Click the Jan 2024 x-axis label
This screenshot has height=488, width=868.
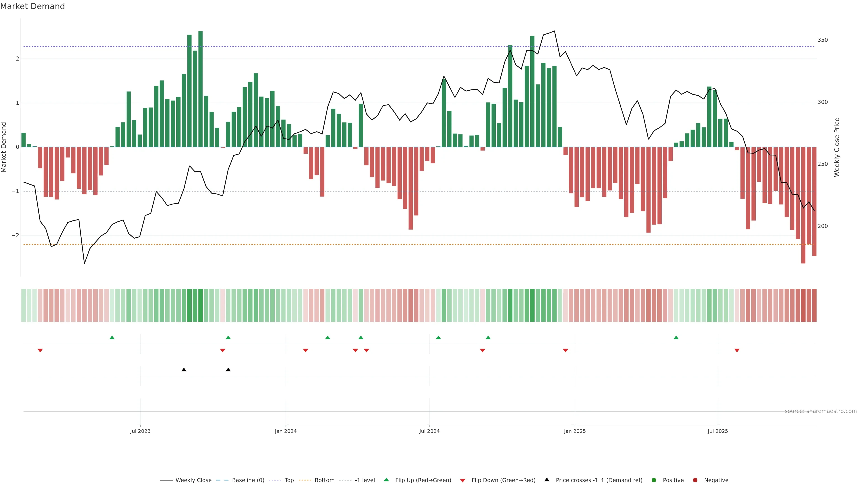tap(285, 431)
